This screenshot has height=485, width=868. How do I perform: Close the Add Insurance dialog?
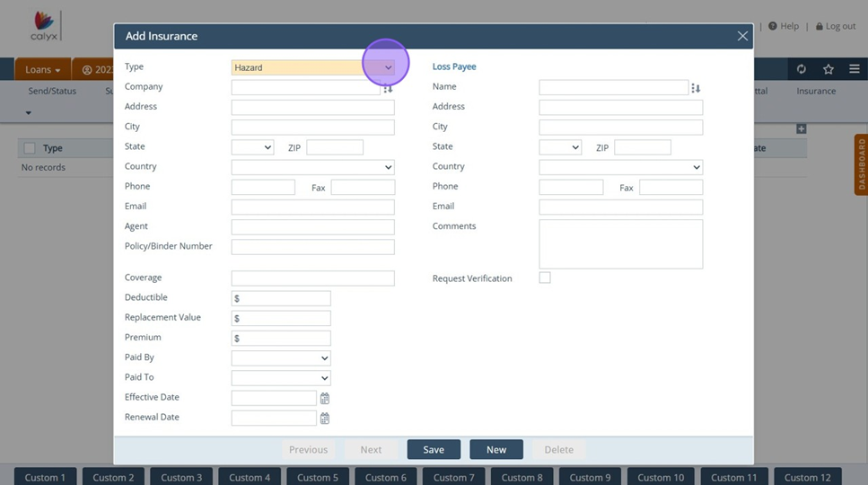[x=742, y=36]
